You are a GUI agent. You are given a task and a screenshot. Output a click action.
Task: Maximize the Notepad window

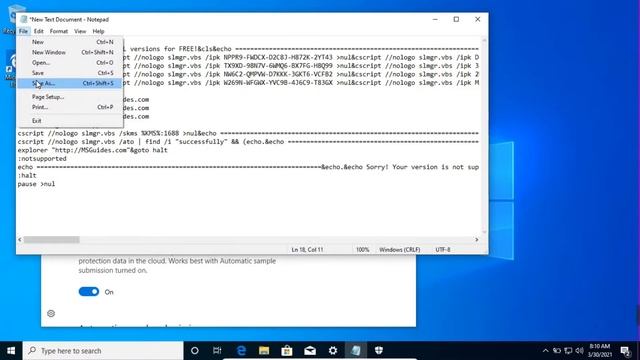click(x=456, y=19)
